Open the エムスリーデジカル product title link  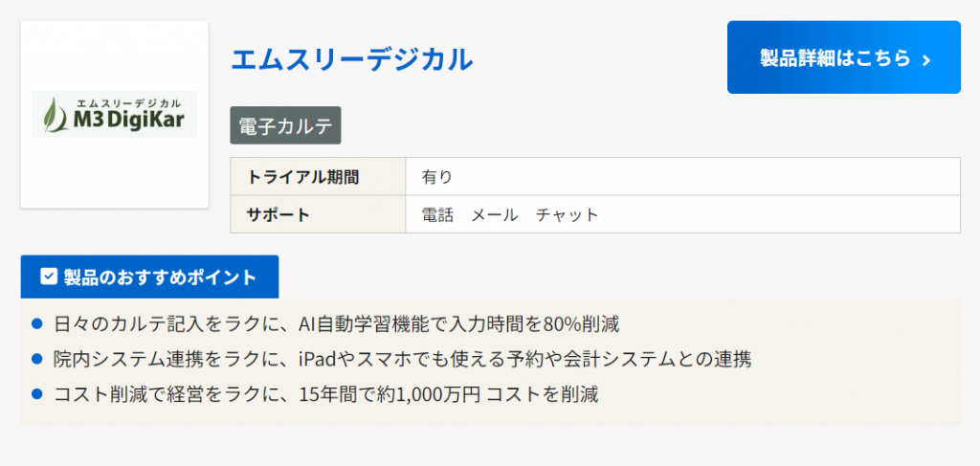pyautogui.click(x=351, y=59)
